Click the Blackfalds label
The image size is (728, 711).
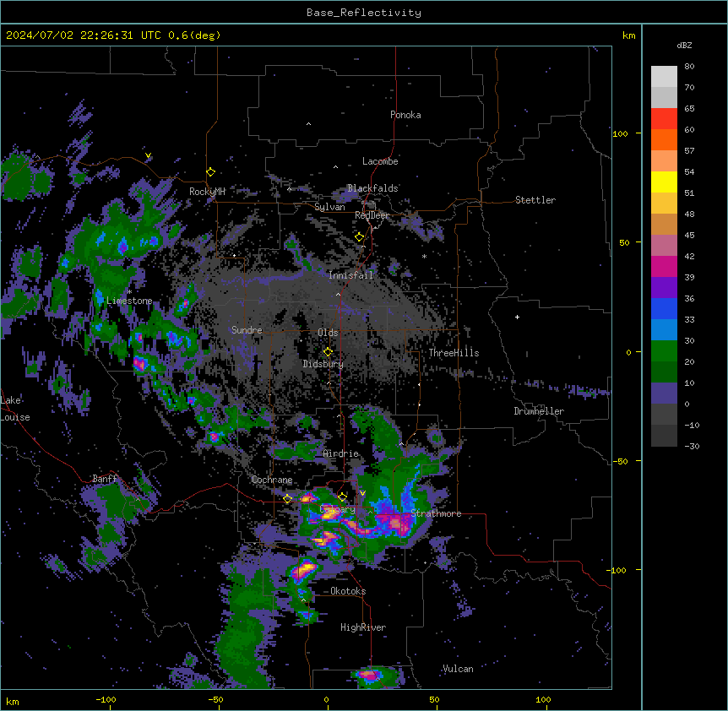pos(372,188)
